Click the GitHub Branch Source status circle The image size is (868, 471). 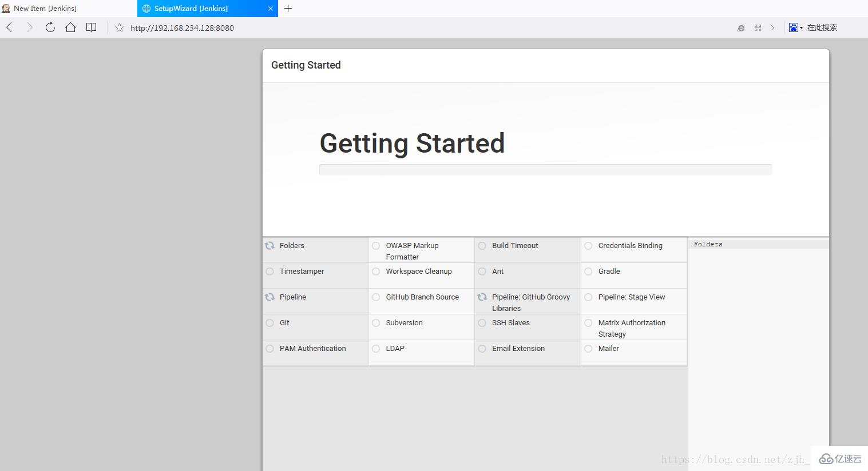click(376, 297)
